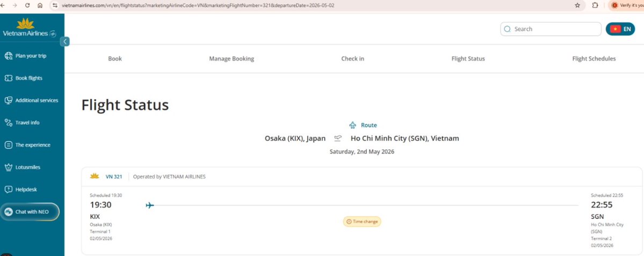Click the KIX airport code
The height and width of the screenshot is (256, 644).
[95, 216]
